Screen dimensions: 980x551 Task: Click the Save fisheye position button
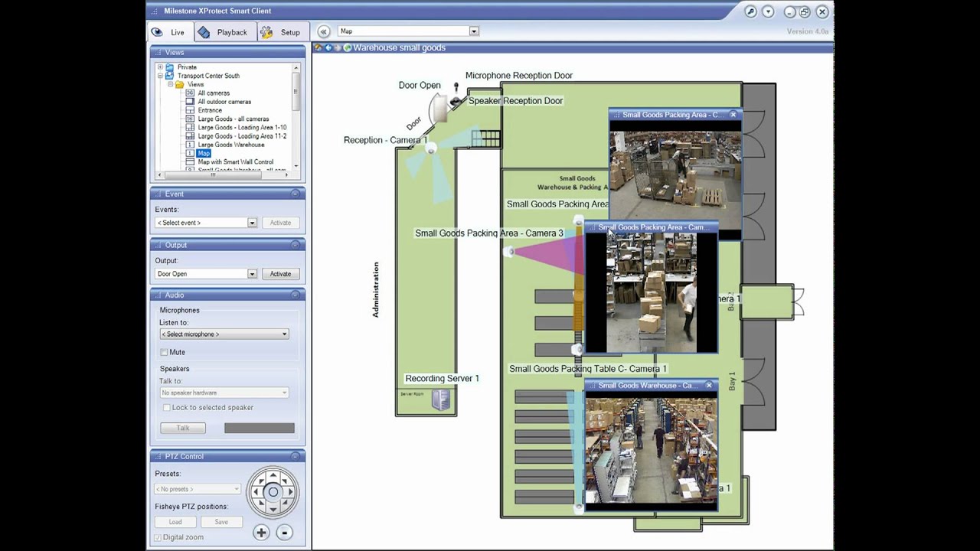221,522
